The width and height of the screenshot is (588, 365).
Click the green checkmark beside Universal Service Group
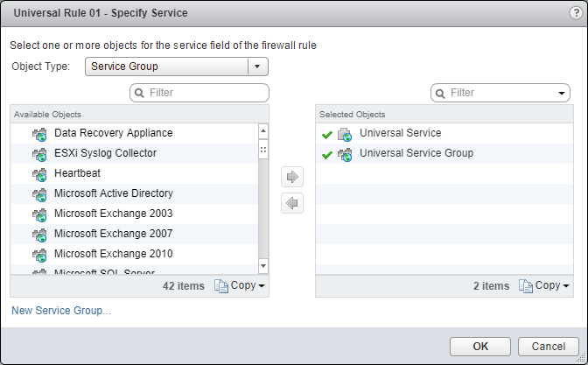tap(327, 154)
